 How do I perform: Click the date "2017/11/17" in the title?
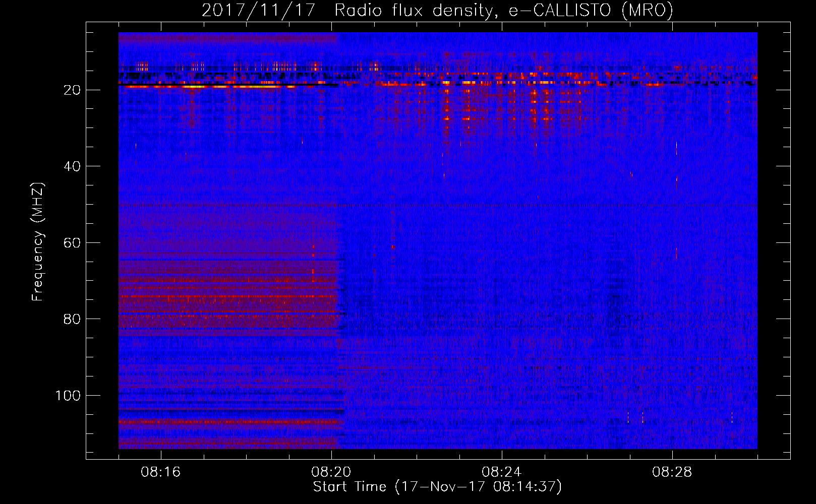(x=258, y=10)
